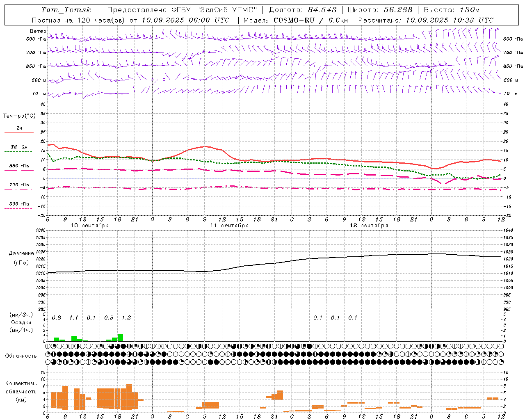Click the "12 сентября" date label
The height and width of the screenshot is (420, 525).
pos(369,226)
